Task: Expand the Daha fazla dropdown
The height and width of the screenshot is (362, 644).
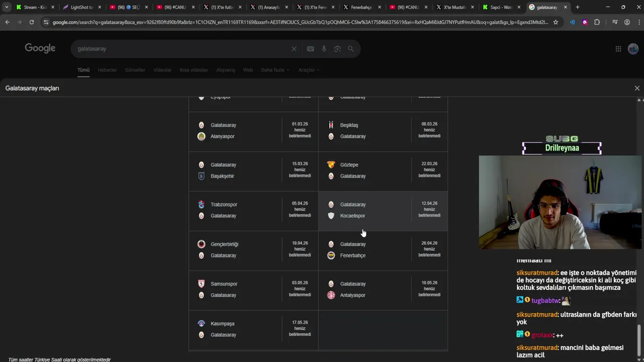Action: [275, 70]
